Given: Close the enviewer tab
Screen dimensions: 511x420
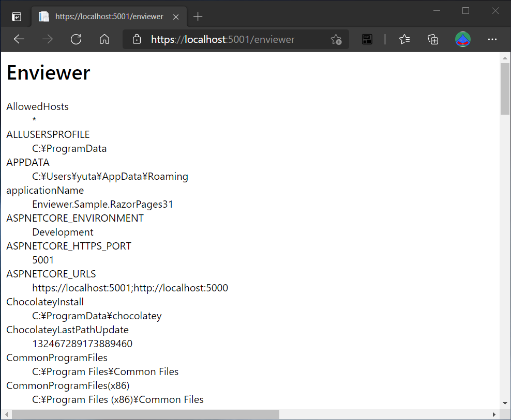Looking at the screenshot, I should 175,16.
